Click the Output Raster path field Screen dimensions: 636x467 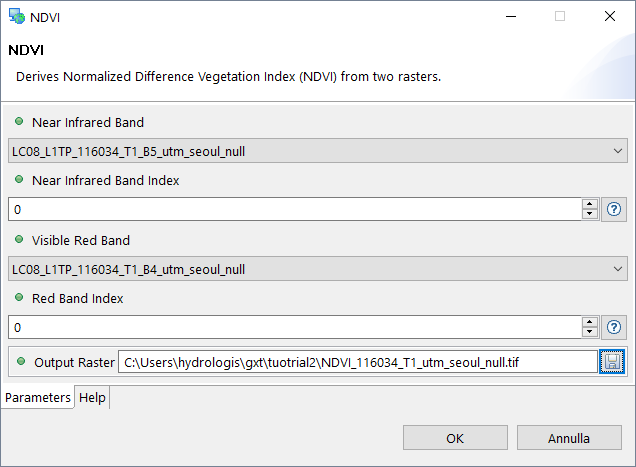[357, 361]
